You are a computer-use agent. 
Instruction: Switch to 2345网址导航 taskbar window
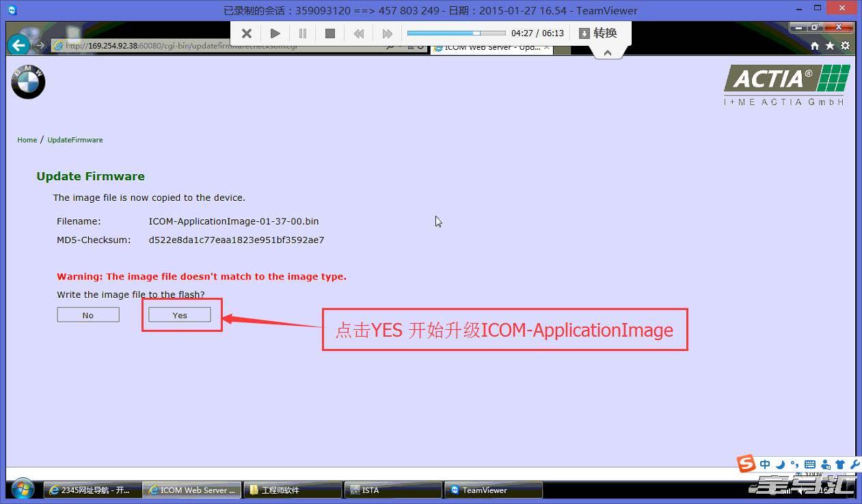pyautogui.click(x=92, y=490)
